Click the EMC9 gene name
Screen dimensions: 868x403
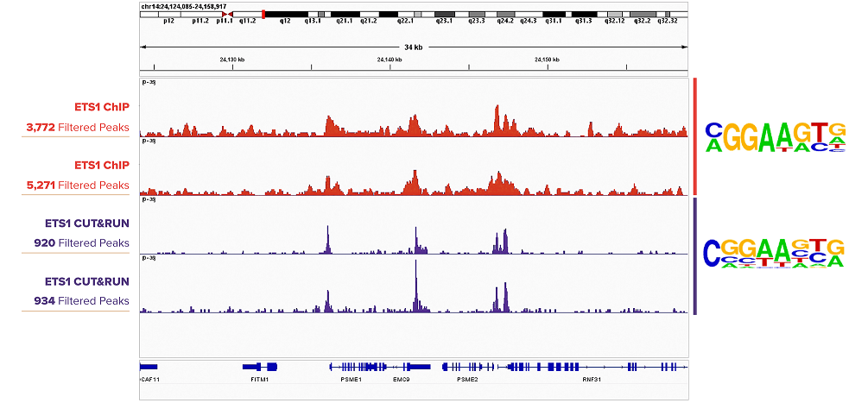point(401,380)
